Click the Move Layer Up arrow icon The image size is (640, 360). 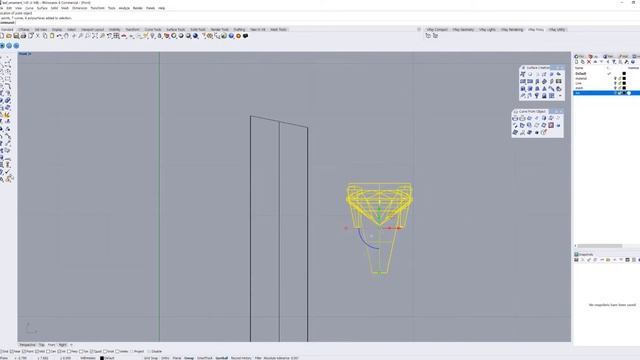595,62
